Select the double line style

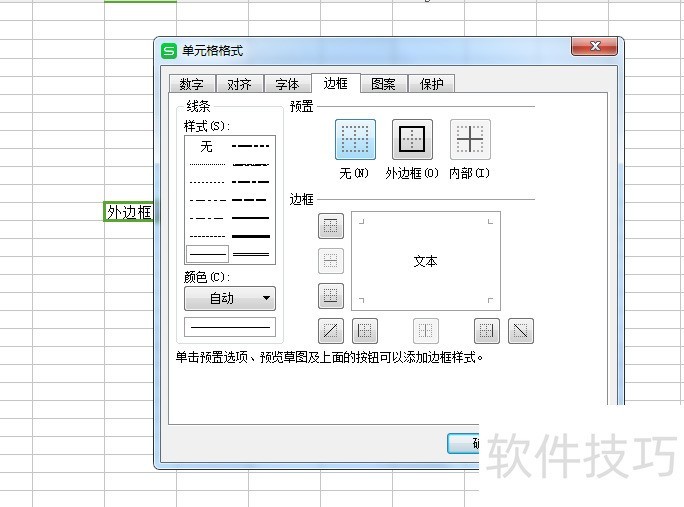tap(251, 254)
